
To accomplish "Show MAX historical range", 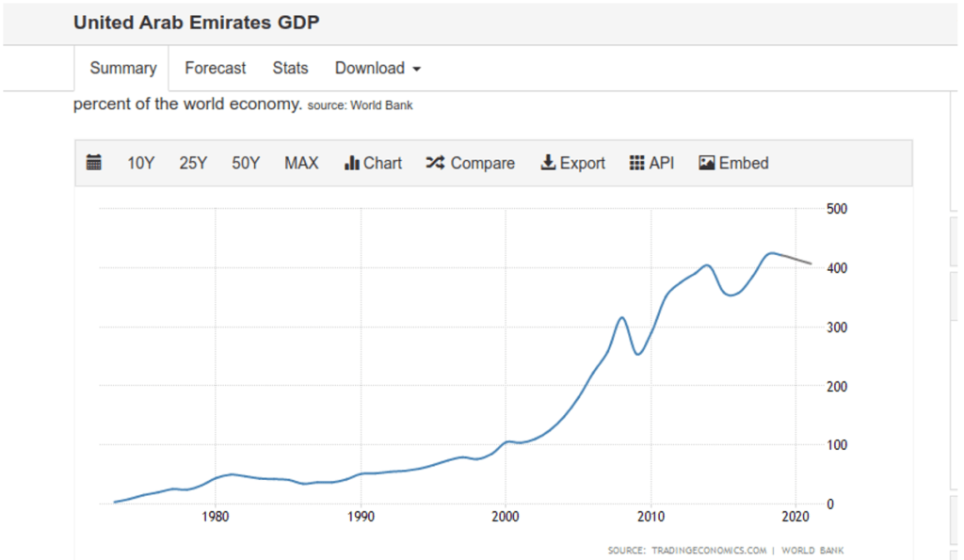I will click(301, 163).
